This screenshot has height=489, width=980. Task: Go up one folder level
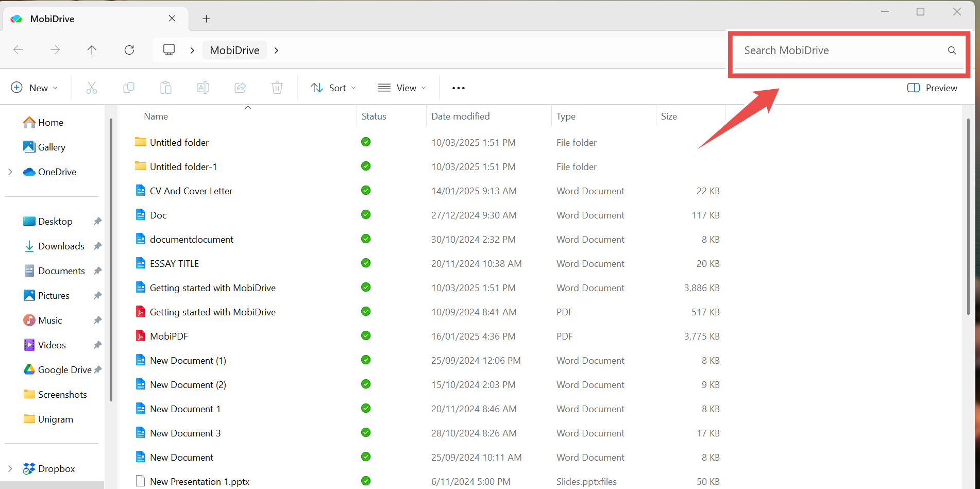(x=92, y=50)
